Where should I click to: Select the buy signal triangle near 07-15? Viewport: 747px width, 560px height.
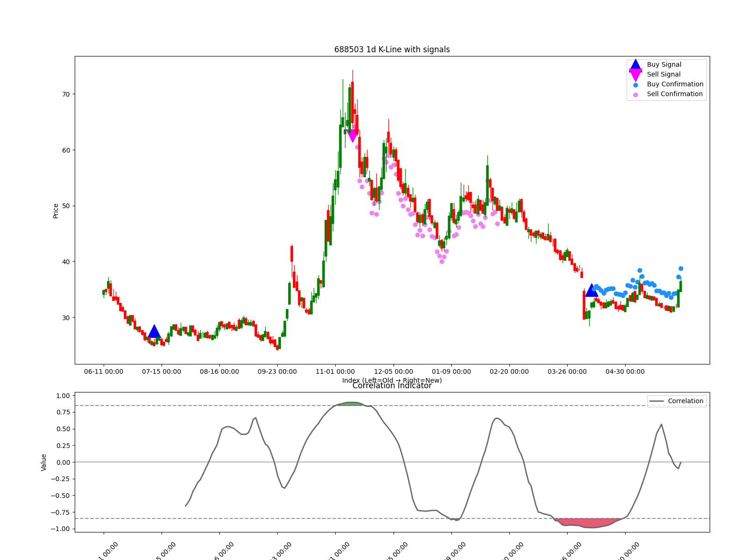pos(154,332)
